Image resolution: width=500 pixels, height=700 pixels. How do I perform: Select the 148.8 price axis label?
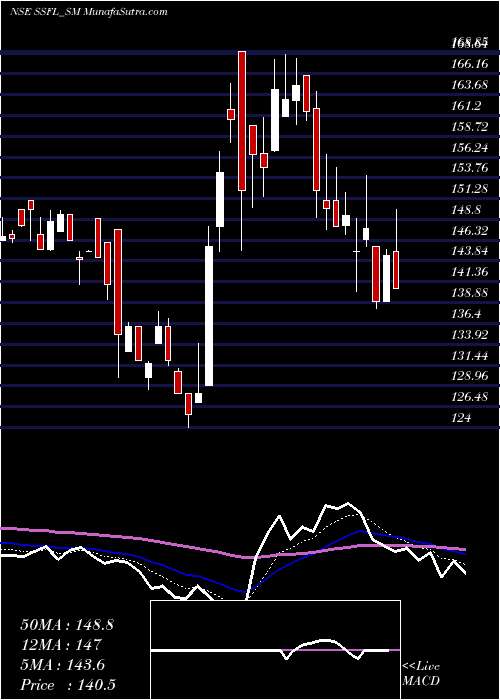(x=466, y=209)
